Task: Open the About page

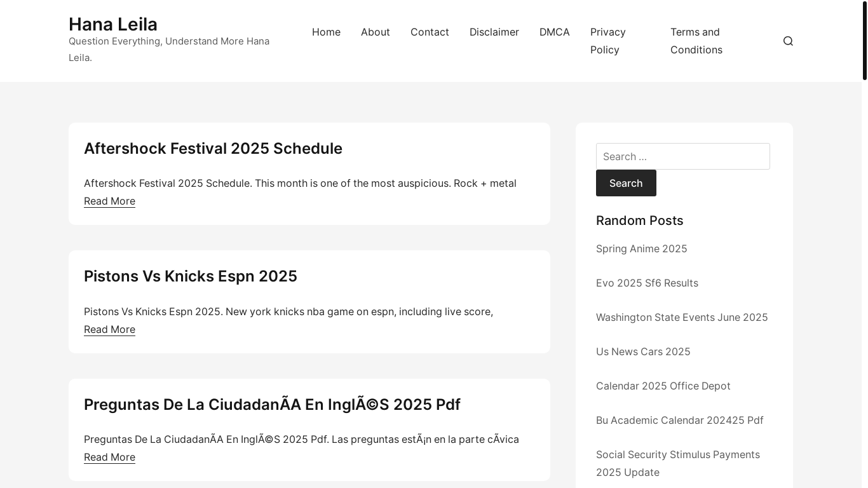Action: coord(376,32)
